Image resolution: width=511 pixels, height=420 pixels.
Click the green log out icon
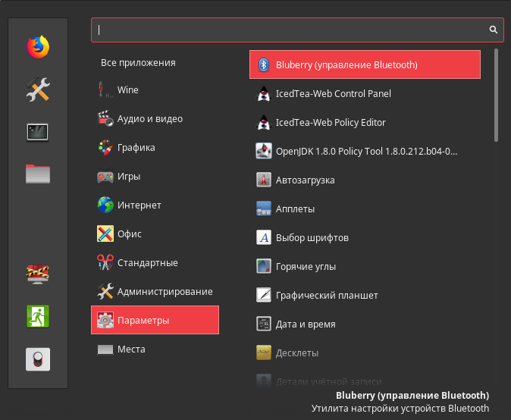click(38, 316)
